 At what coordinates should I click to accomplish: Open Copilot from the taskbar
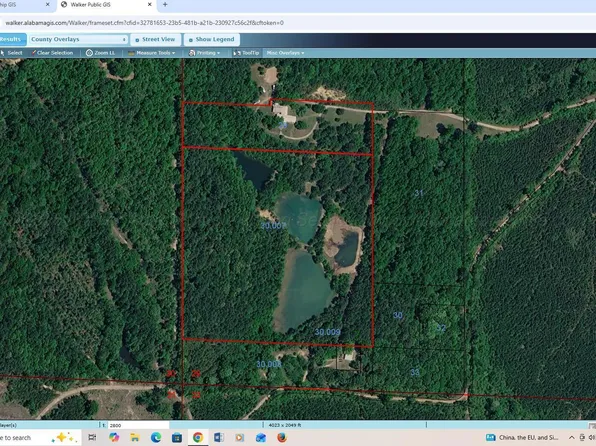point(114,438)
